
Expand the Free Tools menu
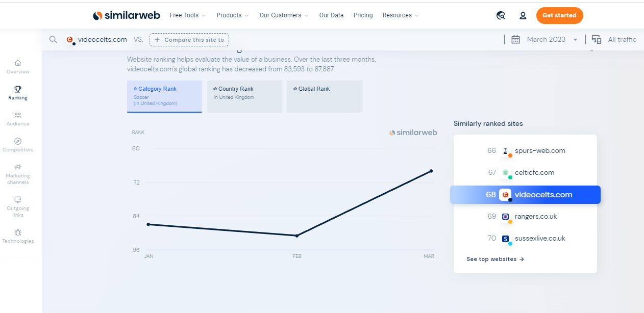pyautogui.click(x=187, y=15)
